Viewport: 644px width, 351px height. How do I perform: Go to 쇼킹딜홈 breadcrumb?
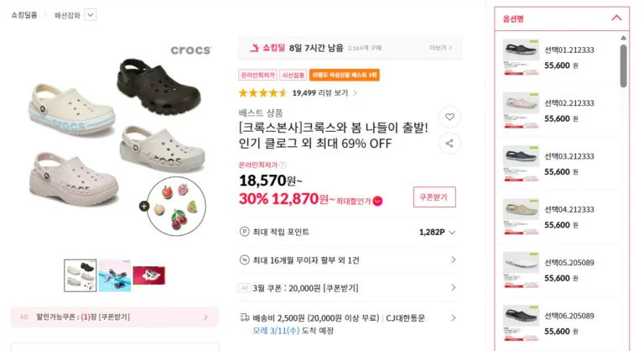[24, 14]
